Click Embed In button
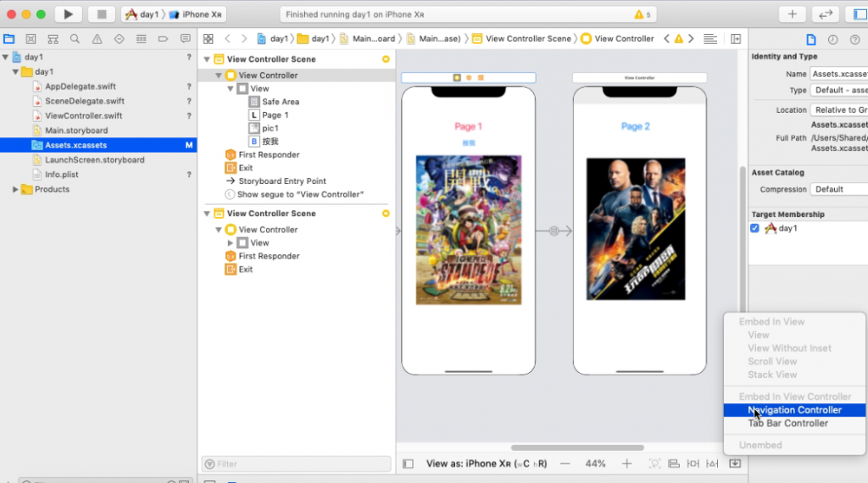Image resolution: width=868 pixels, height=483 pixels. (735, 464)
